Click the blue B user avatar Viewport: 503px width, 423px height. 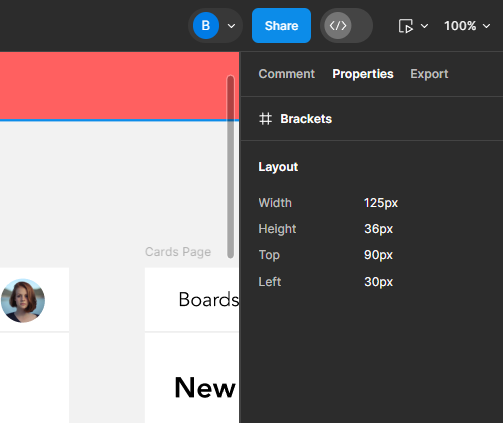pyautogui.click(x=206, y=26)
